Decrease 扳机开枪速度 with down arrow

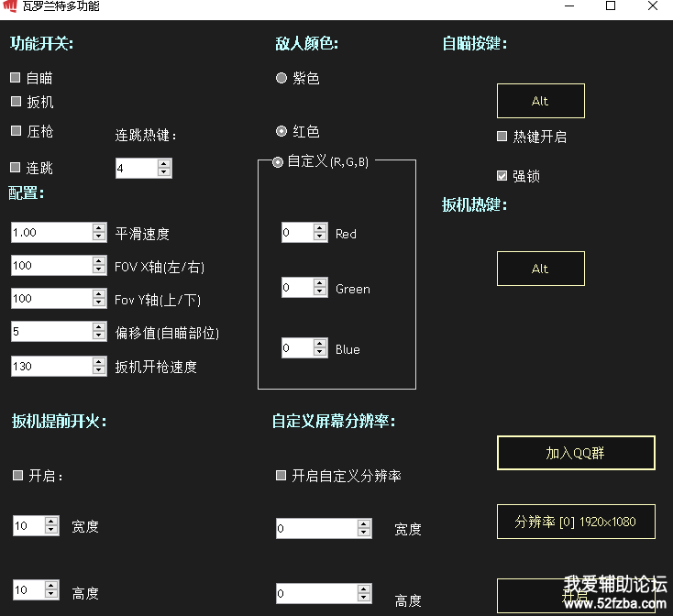pos(99,370)
